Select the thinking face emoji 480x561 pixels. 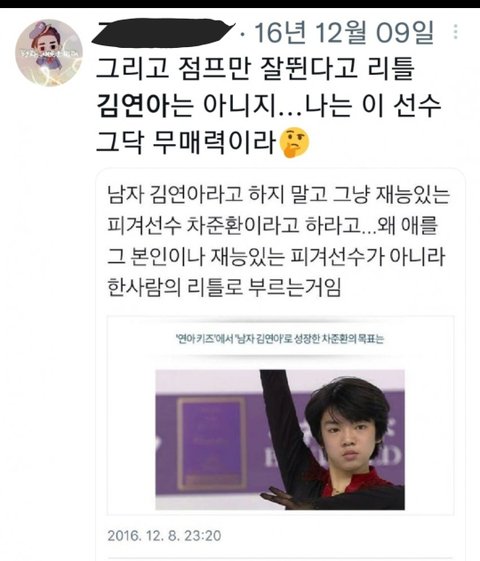(x=294, y=143)
